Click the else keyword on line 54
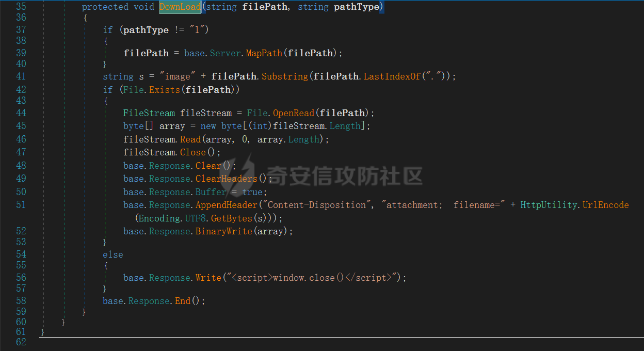Image resolution: width=644 pixels, height=351 pixels. tap(113, 254)
